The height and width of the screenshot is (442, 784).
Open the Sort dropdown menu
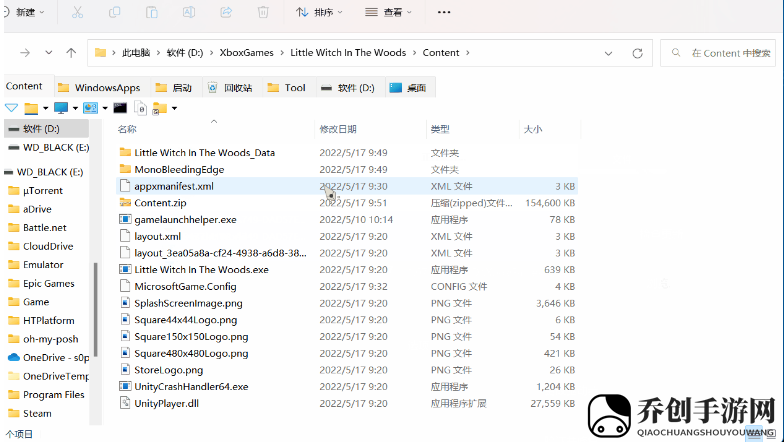pos(319,12)
